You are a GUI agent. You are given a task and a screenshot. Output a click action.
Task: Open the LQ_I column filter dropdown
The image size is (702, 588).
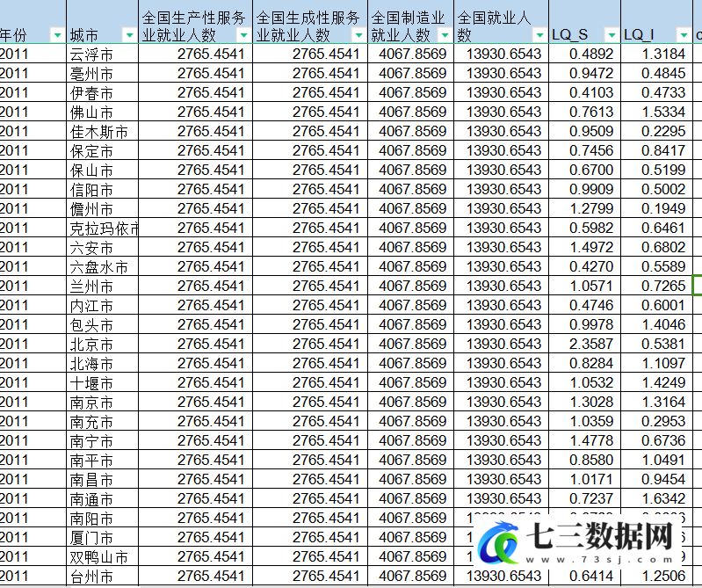click(684, 35)
